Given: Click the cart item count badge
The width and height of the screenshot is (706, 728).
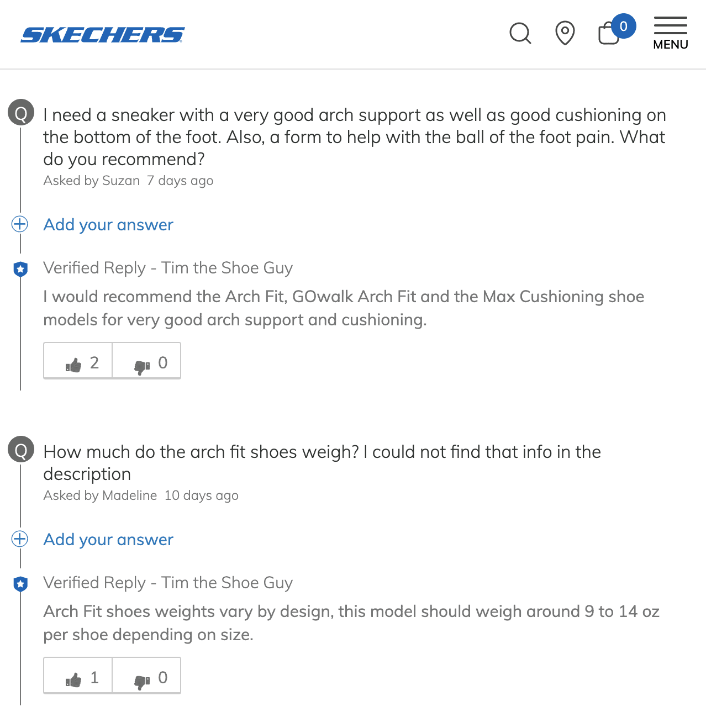Looking at the screenshot, I should [x=623, y=26].
